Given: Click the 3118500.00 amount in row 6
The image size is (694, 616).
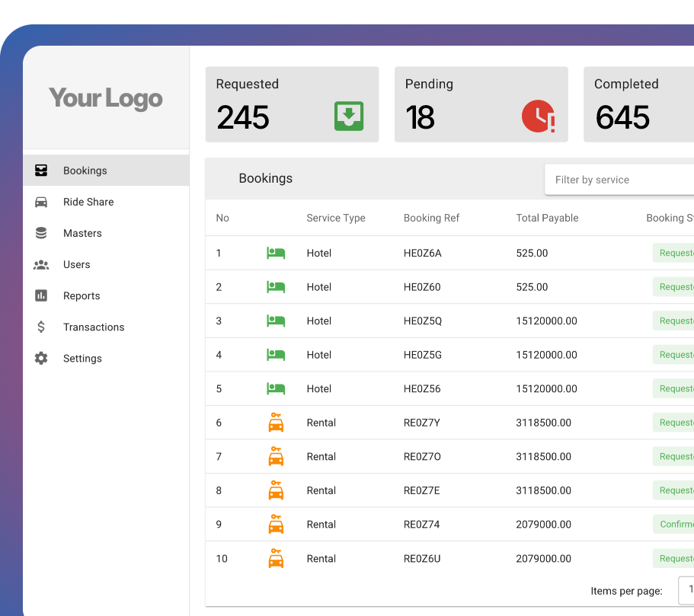Looking at the screenshot, I should pos(543,423).
